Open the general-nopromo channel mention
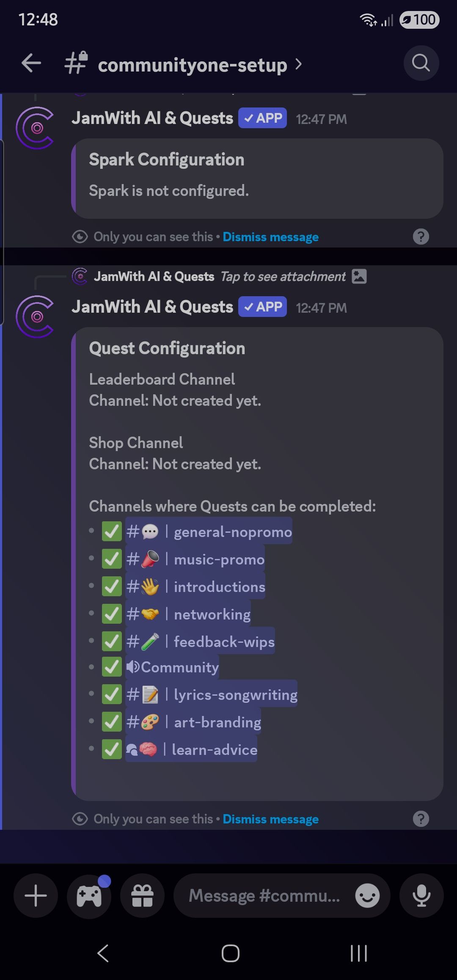The height and width of the screenshot is (980, 457). tap(209, 531)
